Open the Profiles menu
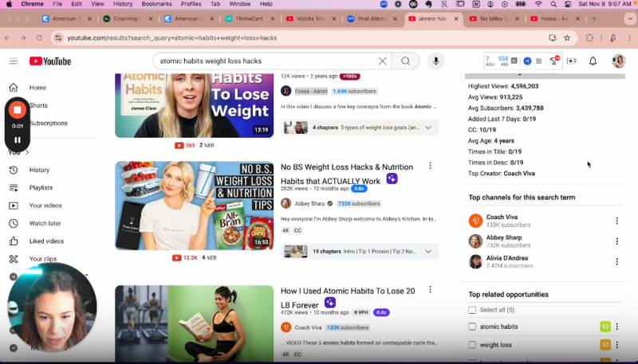 [x=191, y=4]
